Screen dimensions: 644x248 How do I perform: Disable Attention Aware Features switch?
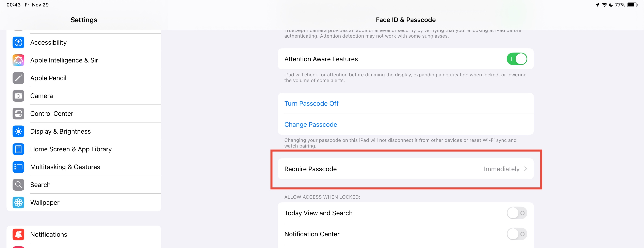tap(516, 59)
